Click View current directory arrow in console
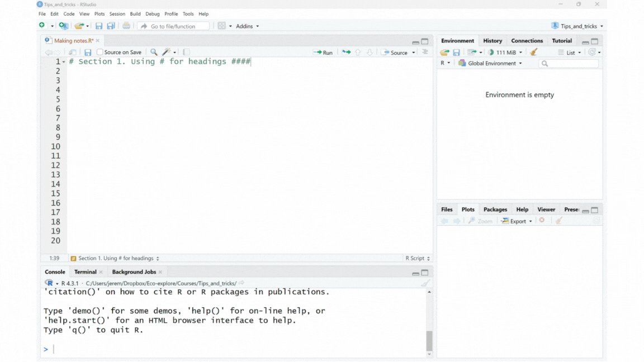This screenshot has height=362, width=644. (x=241, y=283)
